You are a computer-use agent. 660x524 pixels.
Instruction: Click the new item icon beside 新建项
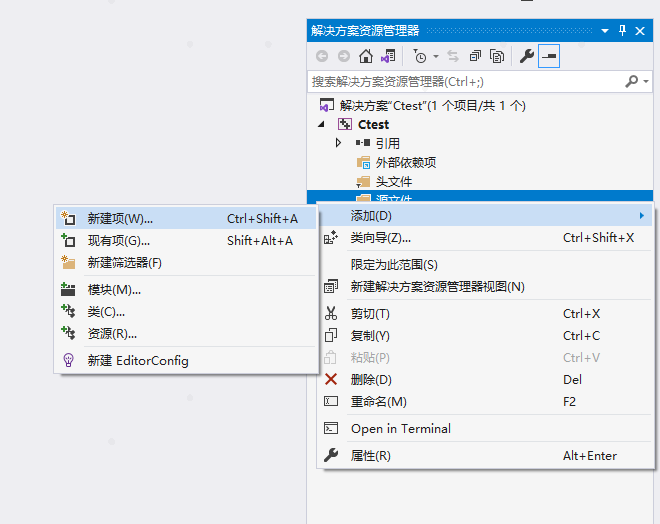tap(68, 218)
